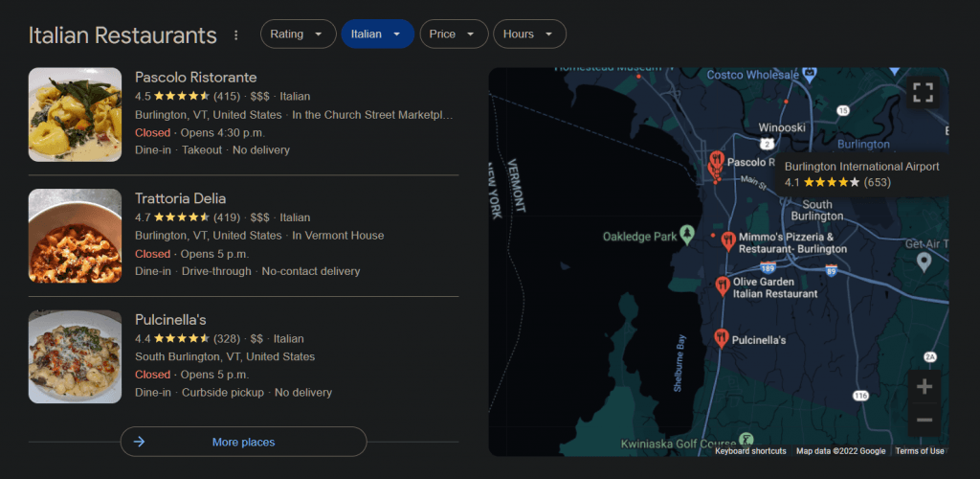Screen dimensions: 980x479
Task: Click the Oakledge Park tree marker
Action: coord(688,236)
